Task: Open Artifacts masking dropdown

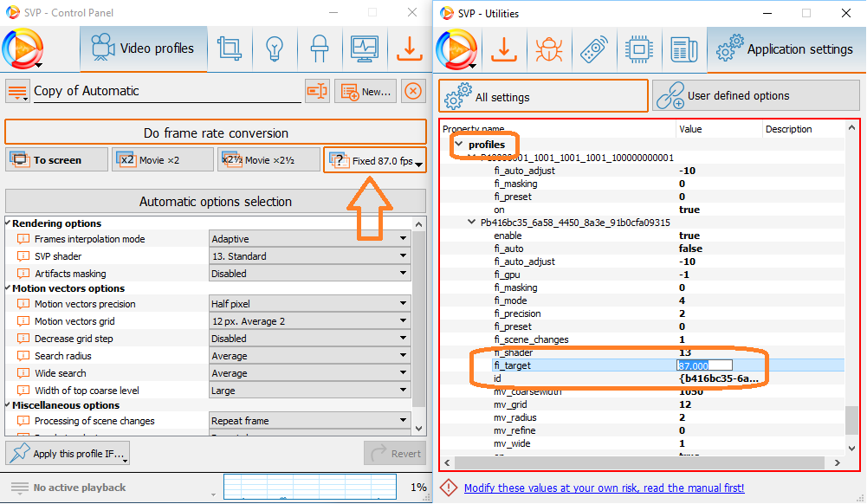Action: click(x=310, y=273)
